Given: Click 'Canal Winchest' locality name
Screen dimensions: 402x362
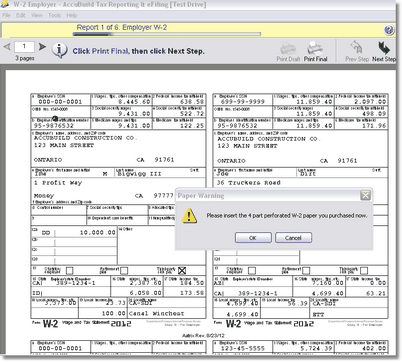Looking at the screenshot, I should click(156, 313).
